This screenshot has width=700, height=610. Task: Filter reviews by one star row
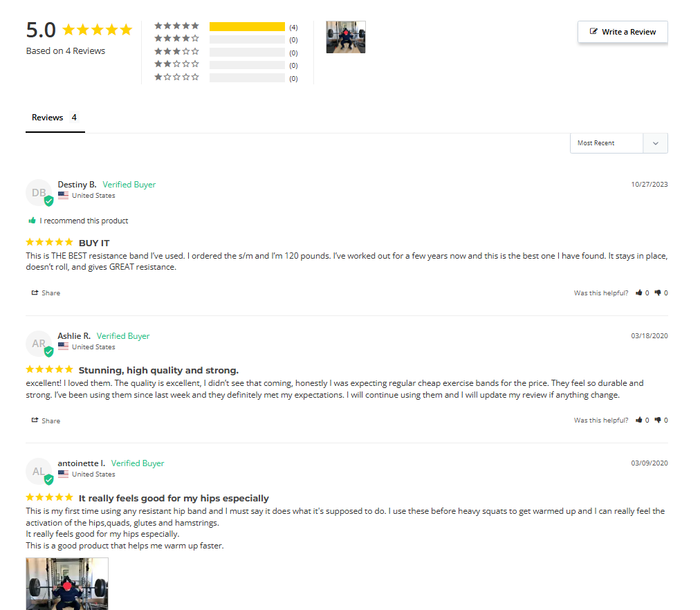pos(226,77)
